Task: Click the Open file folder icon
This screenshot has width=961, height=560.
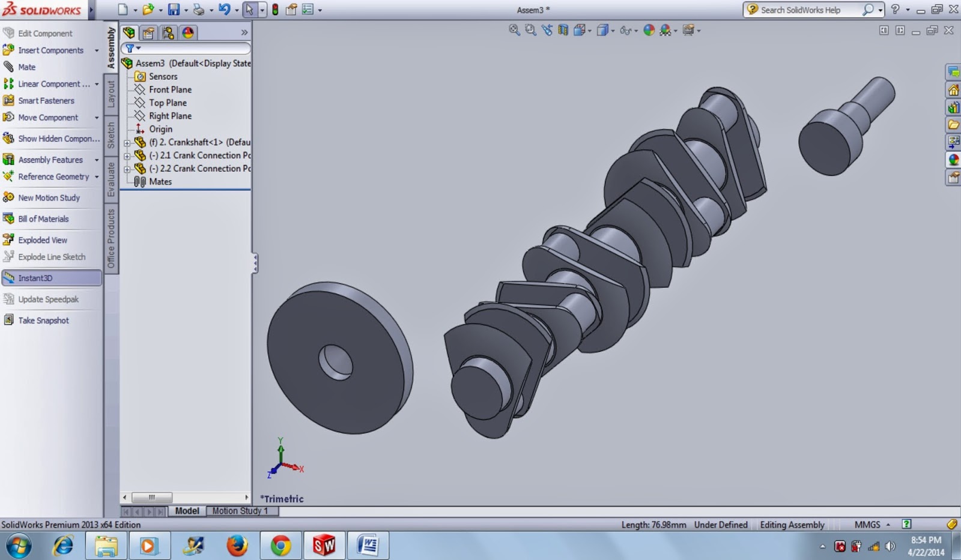Action: [147, 10]
